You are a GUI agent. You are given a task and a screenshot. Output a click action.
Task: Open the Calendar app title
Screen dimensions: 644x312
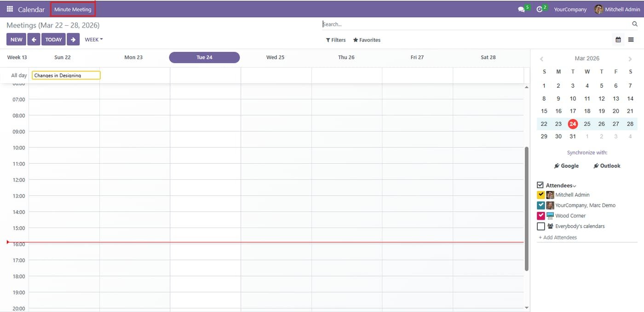(31, 9)
